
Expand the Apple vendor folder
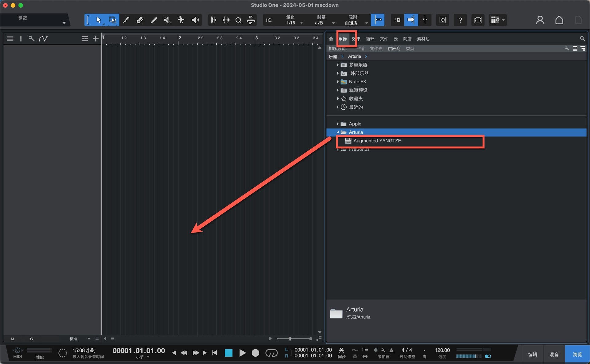tap(338, 124)
